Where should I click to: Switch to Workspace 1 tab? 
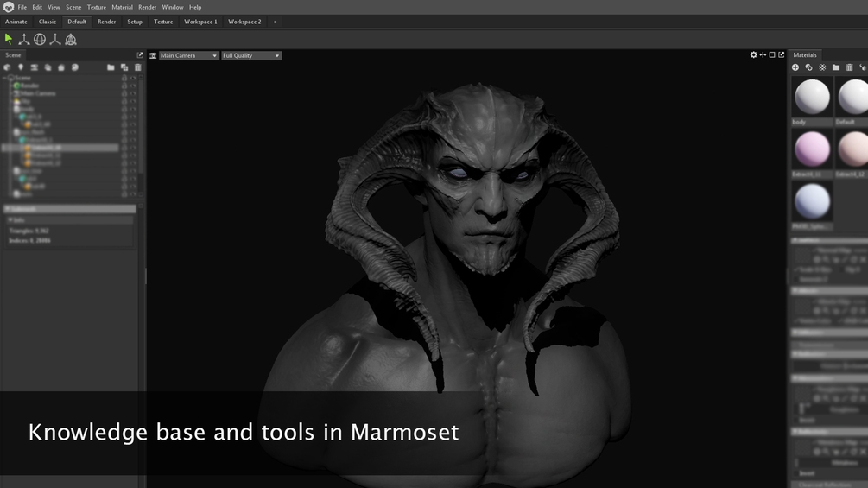click(200, 22)
